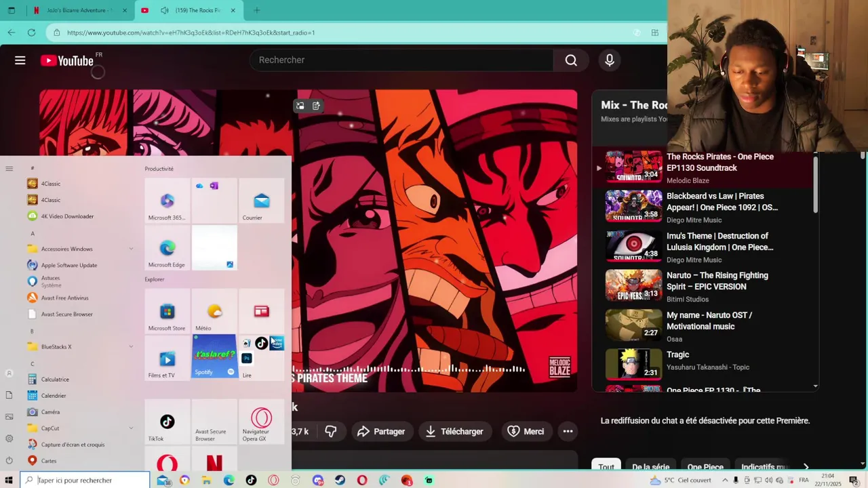Open File Explorer from the taskbar
The width and height of the screenshot is (868, 488).
pos(206,480)
